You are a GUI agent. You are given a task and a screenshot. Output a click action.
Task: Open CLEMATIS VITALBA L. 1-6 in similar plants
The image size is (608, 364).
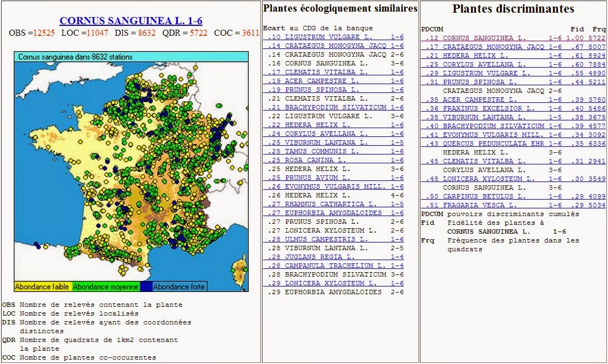(x=333, y=72)
